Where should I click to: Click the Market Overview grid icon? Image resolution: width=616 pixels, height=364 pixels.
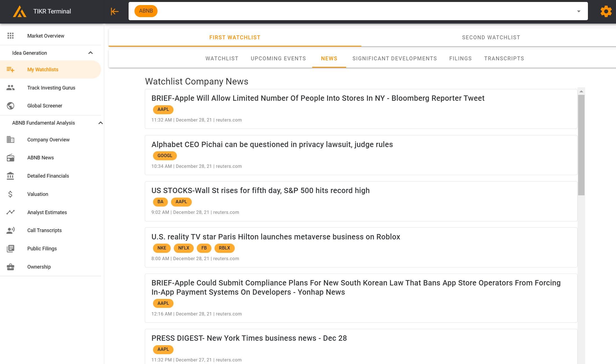[x=11, y=36]
